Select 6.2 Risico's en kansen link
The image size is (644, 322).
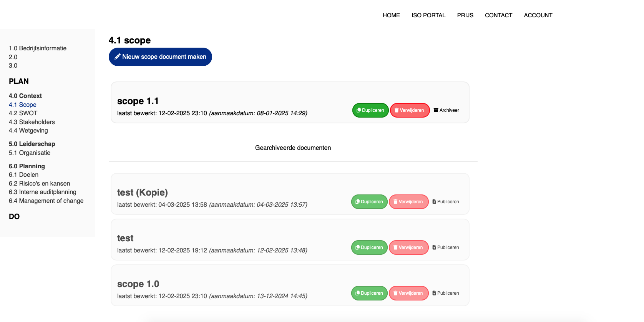pyautogui.click(x=39, y=184)
